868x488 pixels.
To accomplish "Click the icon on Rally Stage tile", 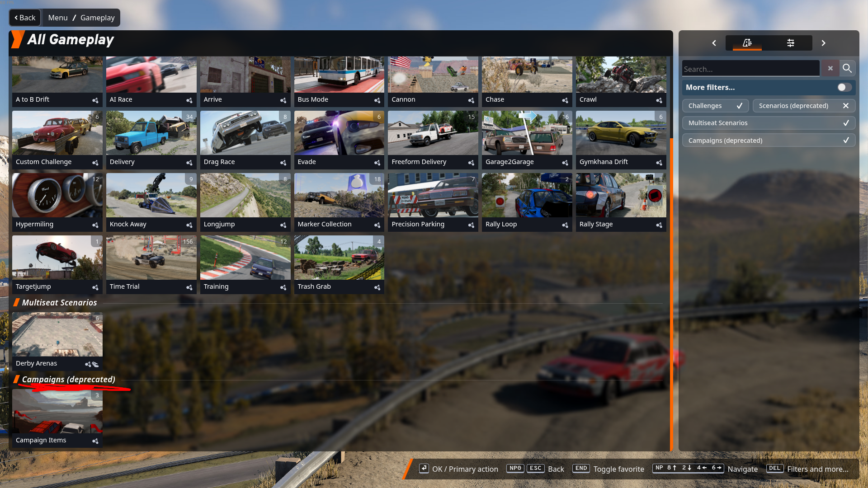I will tap(659, 225).
